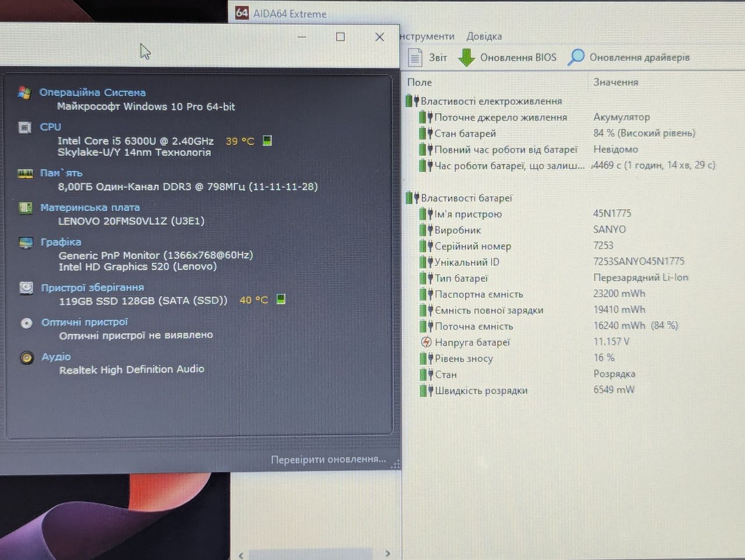Click the green BIOS update arrow icon
Viewport: 745px width, 560px height.
(467, 58)
